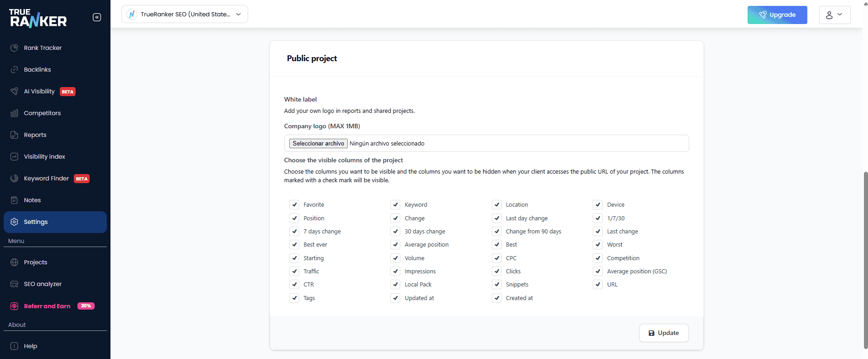Click the AI Visibility rocket icon

tap(14, 91)
